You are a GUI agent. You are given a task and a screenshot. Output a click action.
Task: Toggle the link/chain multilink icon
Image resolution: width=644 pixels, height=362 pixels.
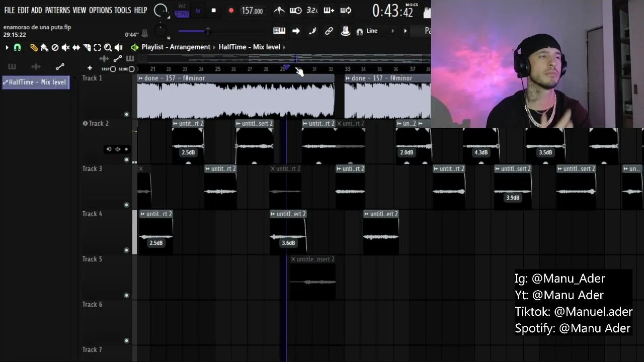(329, 31)
